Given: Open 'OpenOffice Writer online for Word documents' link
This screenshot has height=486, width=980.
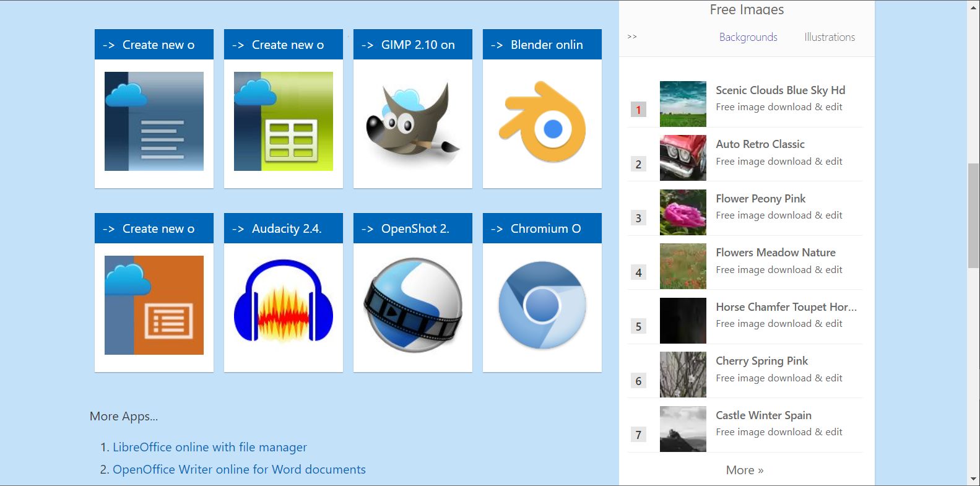Looking at the screenshot, I should (x=239, y=469).
